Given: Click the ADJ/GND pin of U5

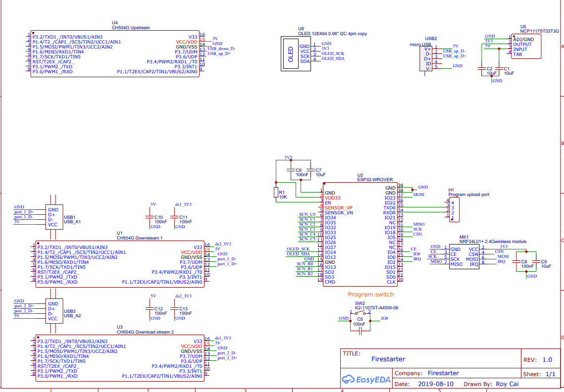Looking at the screenshot, I should (x=523, y=40).
